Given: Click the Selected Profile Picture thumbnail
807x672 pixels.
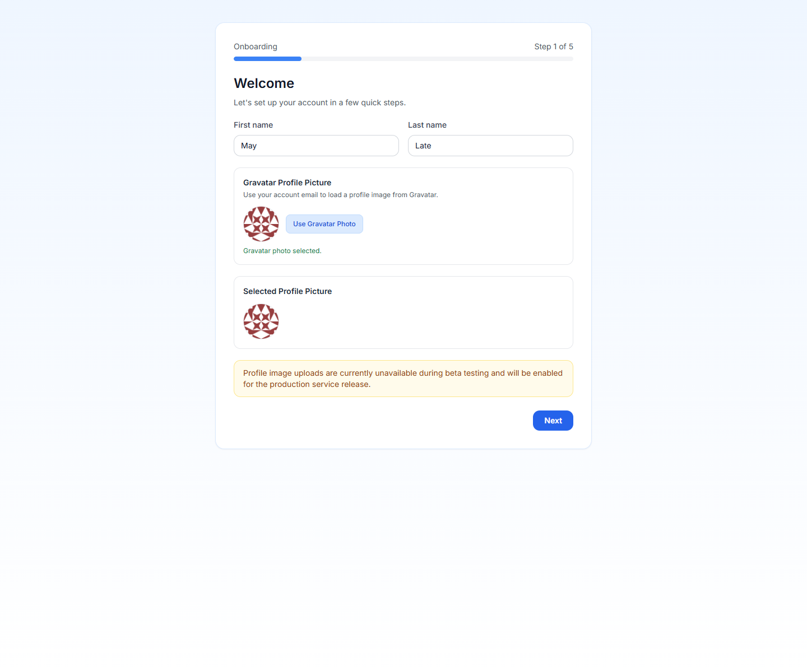Looking at the screenshot, I should (261, 321).
